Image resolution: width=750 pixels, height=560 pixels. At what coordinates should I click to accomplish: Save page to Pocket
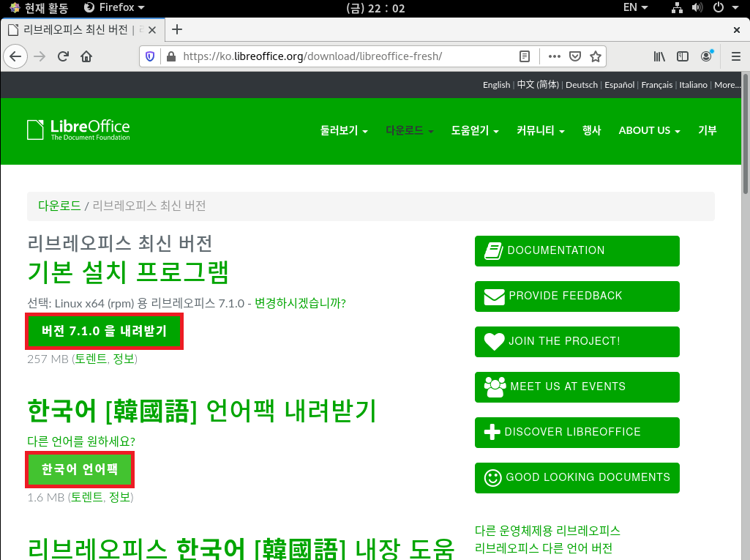click(575, 56)
